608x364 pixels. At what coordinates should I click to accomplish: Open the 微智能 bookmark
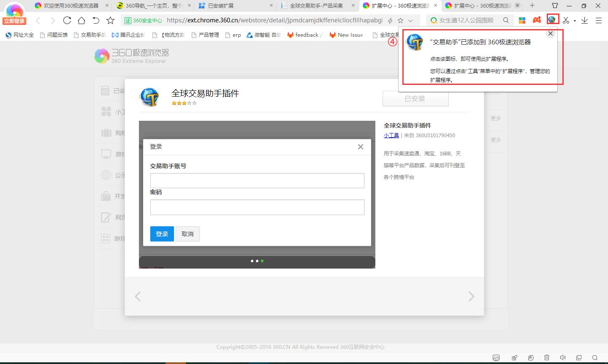[x=264, y=35]
